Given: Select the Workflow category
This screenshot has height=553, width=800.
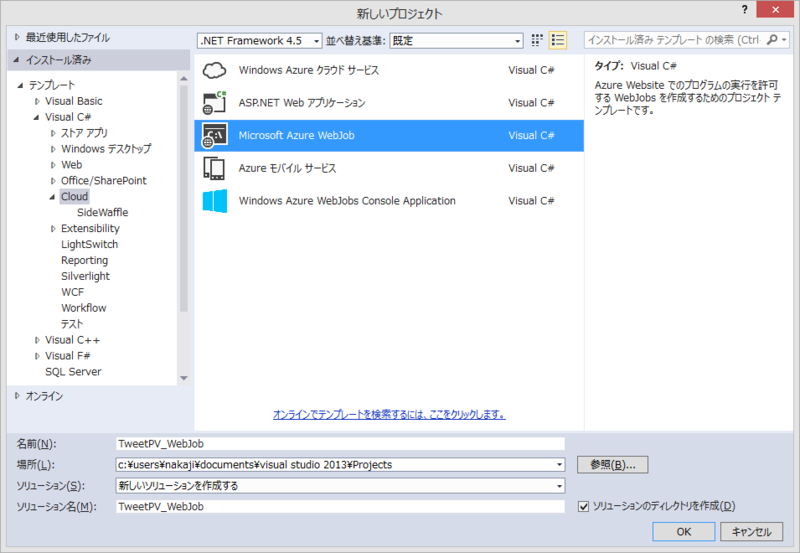Looking at the screenshot, I should coord(84,308).
